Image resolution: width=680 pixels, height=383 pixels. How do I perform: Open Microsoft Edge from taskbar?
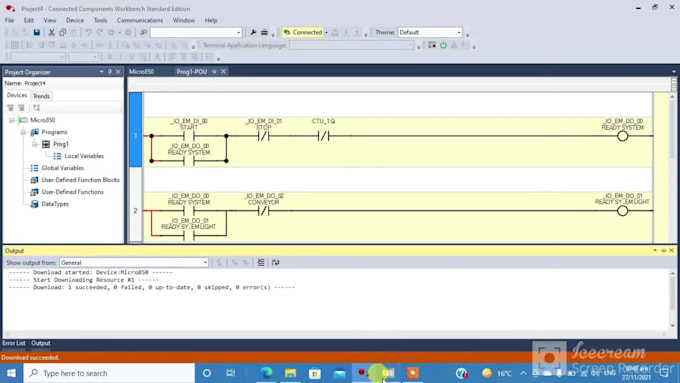(266, 373)
